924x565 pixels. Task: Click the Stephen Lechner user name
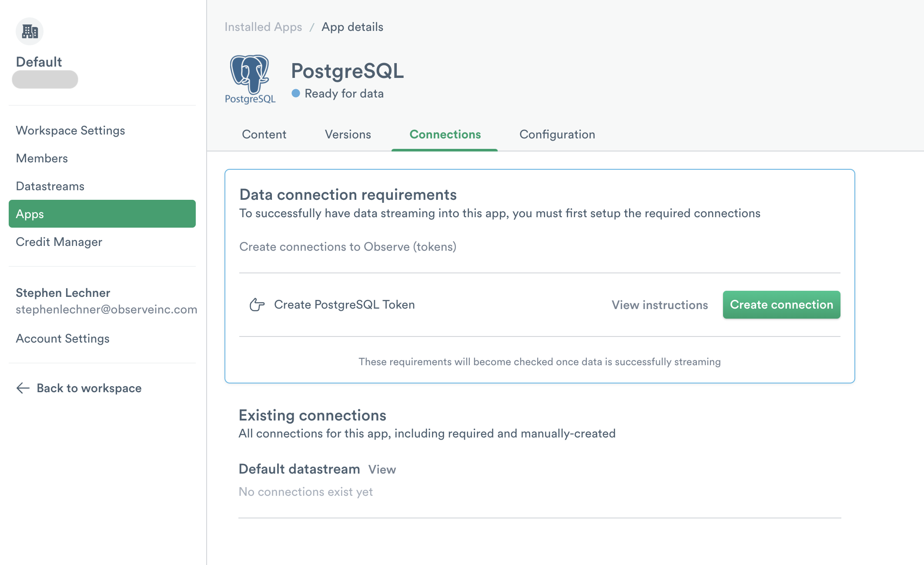63,293
